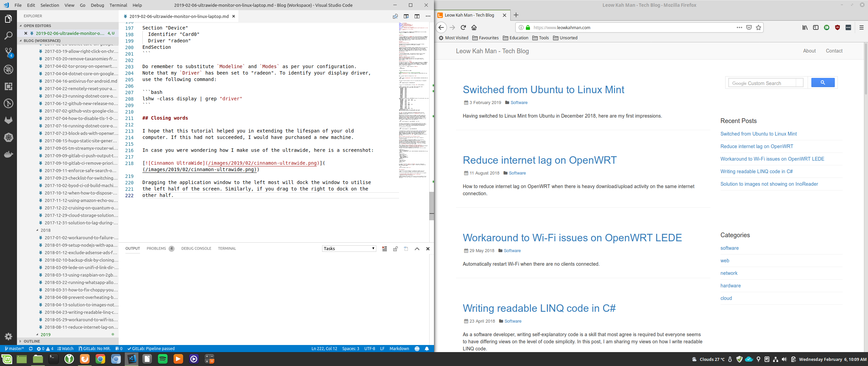The width and height of the screenshot is (868, 366).
Task: Open the Terminal menu in VS Code
Action: point(118,5)
